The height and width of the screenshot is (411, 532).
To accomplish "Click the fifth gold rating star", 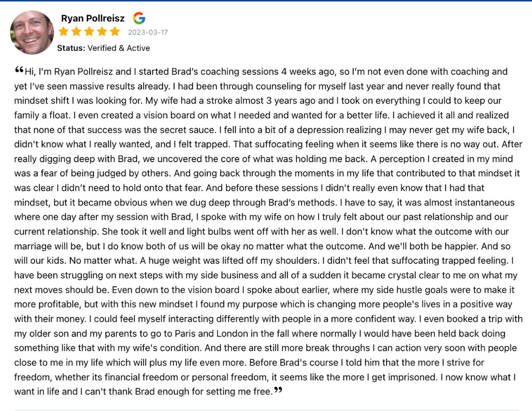I will pos(115,32).
